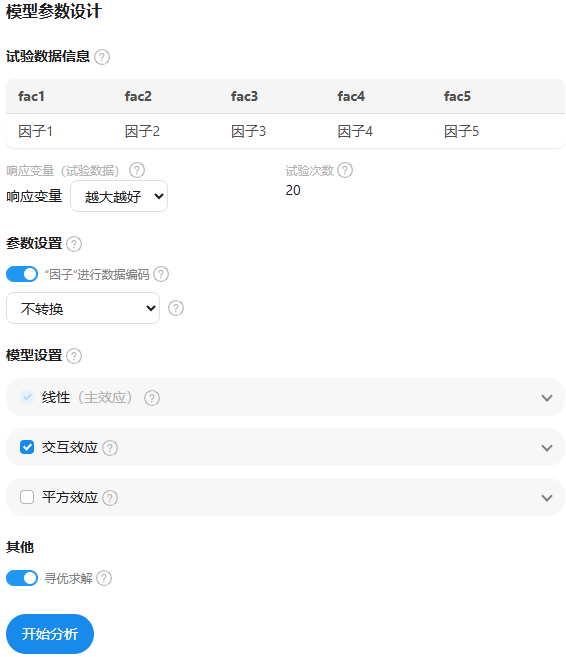The image size is (566, 657).
Task: Expand the 线性 (主效应) section chevron
Action: pyautogui.click(x=547, y=398)
